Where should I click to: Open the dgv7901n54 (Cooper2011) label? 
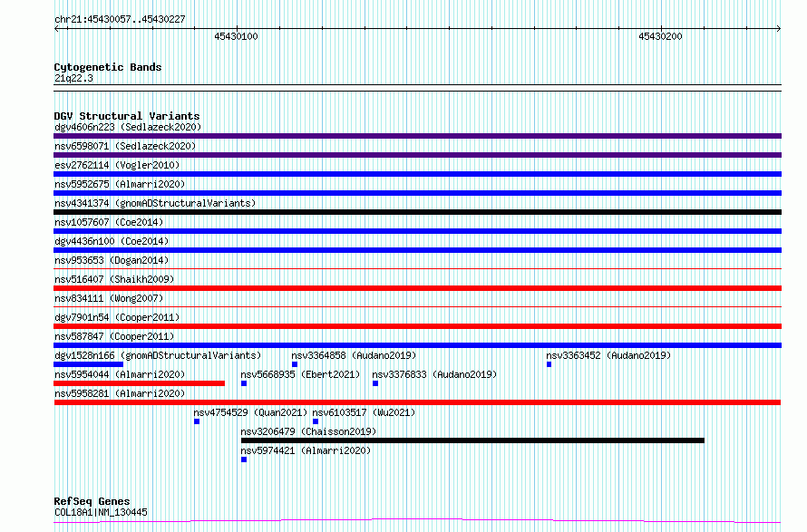[117, 317]
